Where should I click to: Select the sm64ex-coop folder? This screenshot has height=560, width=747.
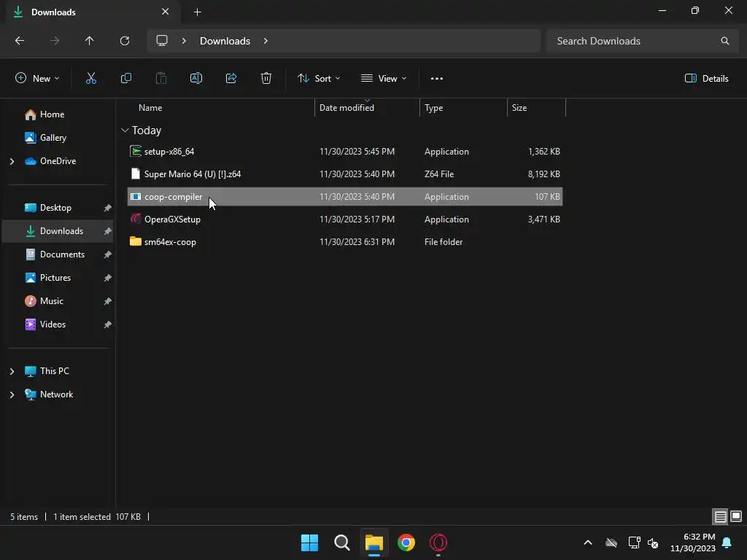345,242
